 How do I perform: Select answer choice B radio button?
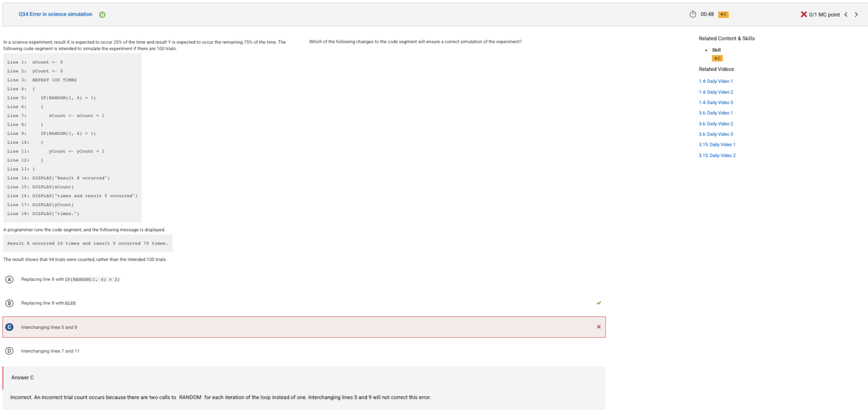(9, 303)
